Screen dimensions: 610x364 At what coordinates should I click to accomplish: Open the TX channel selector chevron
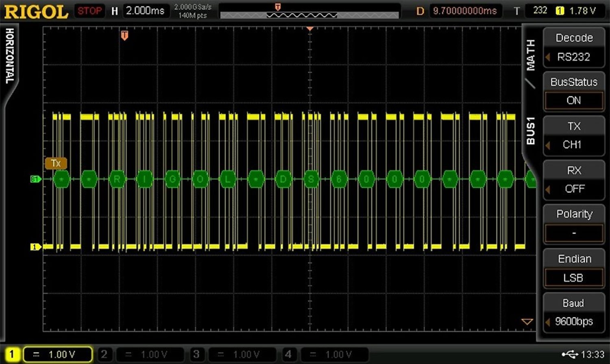[x=548, y=145]
